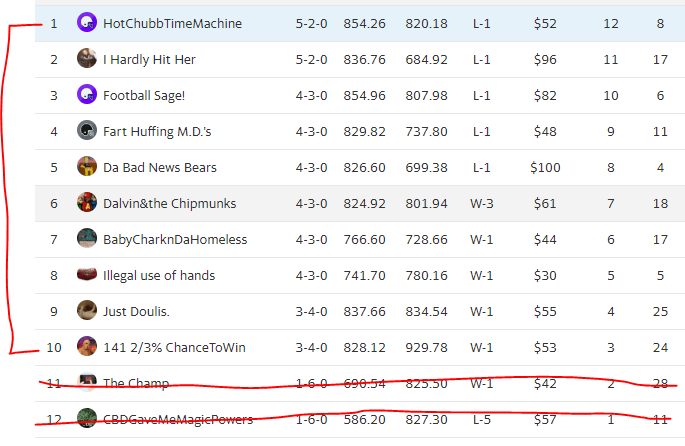Image resolution: width=685 pixels, height=446 pixels.
Task: Click Illegal use of hands 4-3-0 record
Action: click(311, 276)
